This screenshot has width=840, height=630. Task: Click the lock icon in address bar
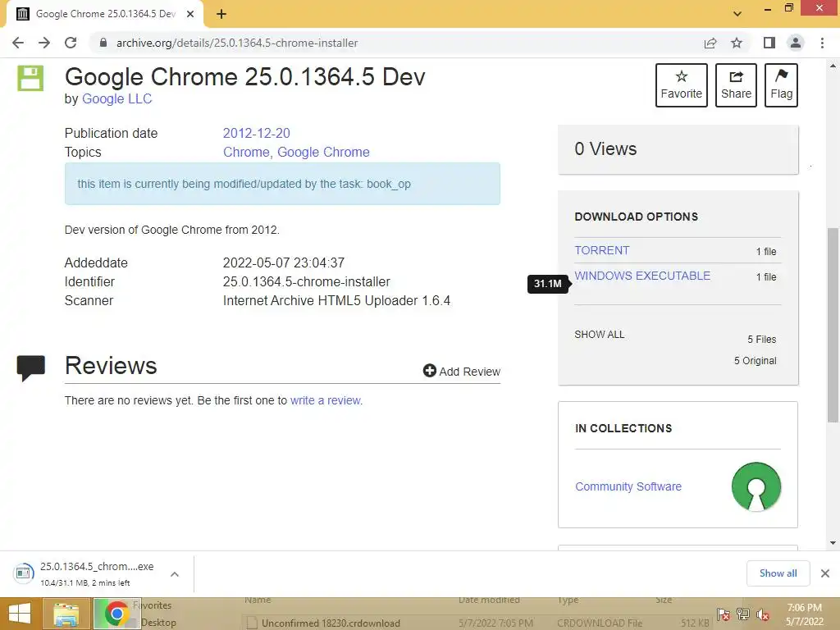pyautogui.click(x=103, y=43)
